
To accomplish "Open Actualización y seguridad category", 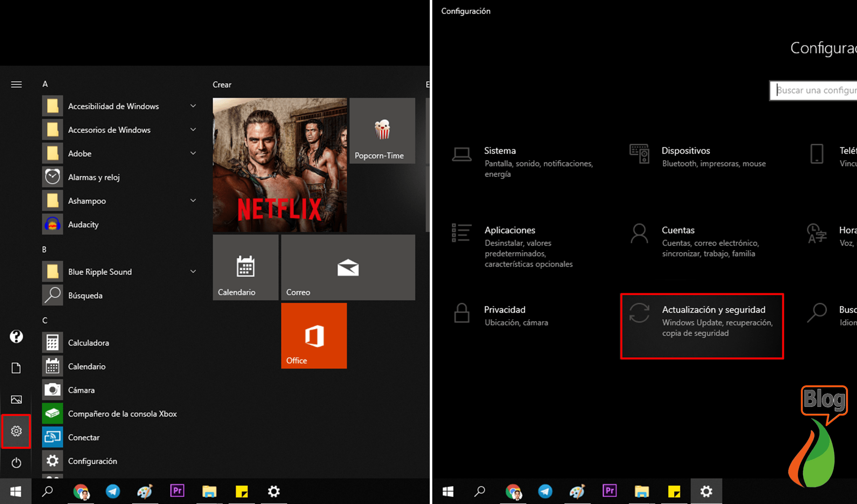I will [702, 326].
